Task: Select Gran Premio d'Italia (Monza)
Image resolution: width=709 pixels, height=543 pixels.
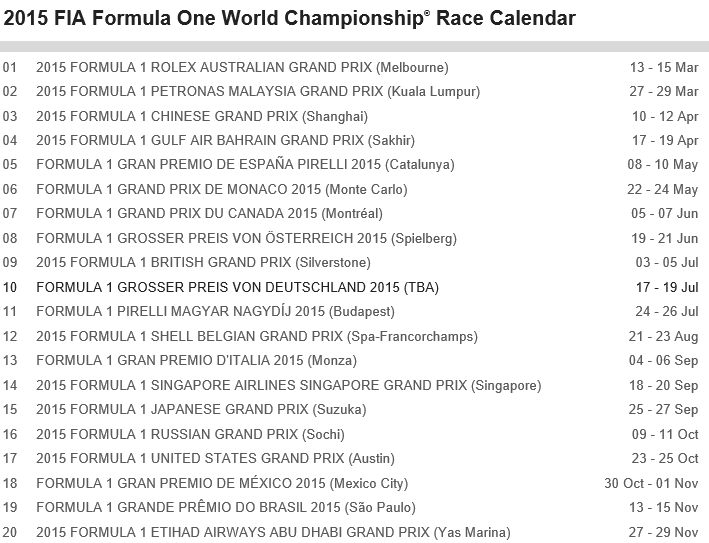Action: tap(196, 361)
